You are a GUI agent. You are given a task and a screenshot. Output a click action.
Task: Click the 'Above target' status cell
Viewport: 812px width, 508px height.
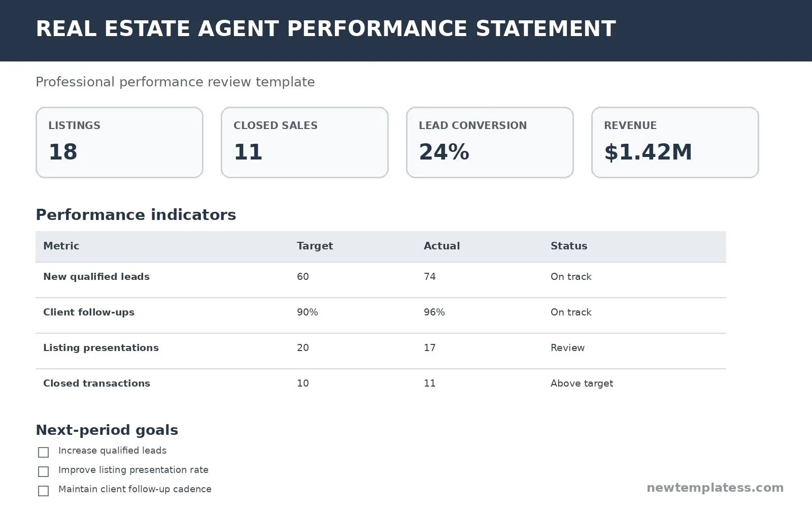[x=582, y=384]
